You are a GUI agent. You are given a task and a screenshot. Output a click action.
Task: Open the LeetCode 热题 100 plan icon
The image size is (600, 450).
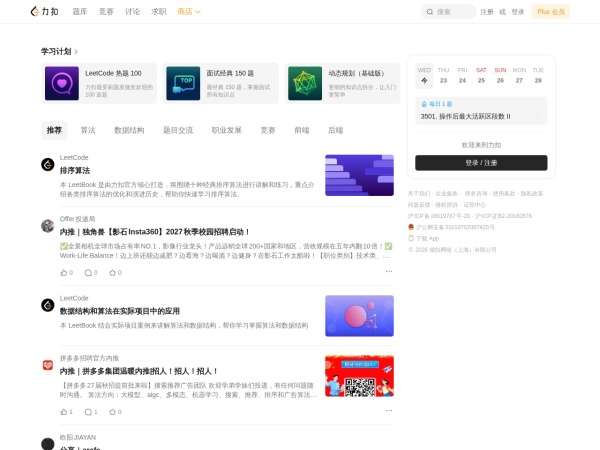point(62,83)
